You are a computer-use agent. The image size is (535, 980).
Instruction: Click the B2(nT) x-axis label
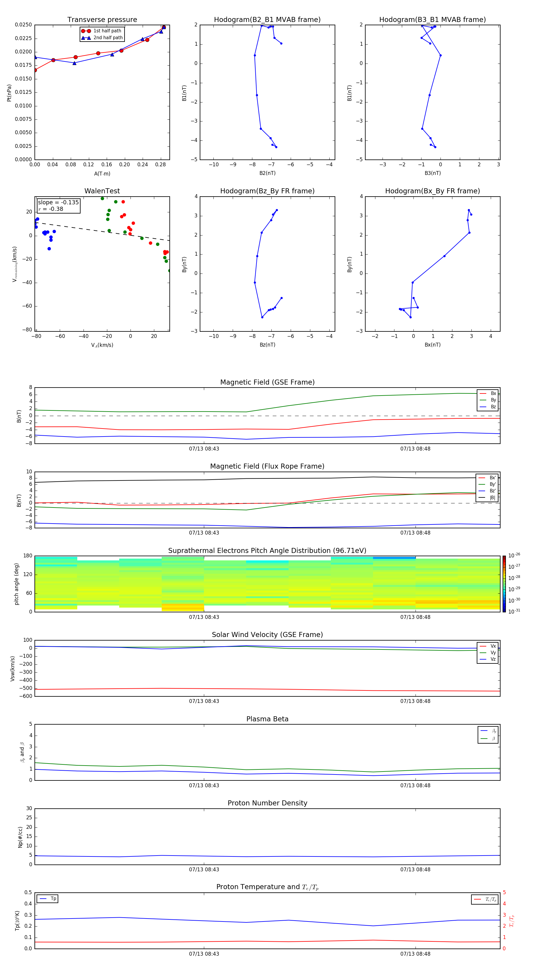(x=267, y=173)
